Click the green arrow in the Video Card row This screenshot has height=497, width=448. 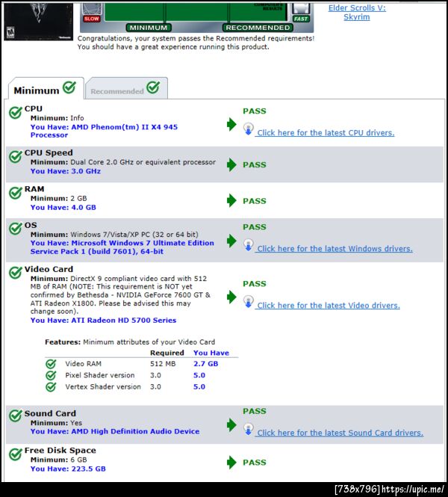231,297
